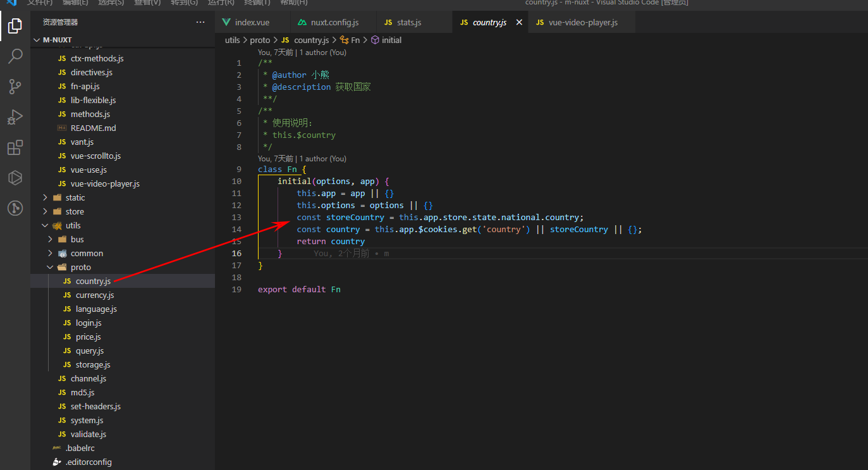Open price.js in the proto folder
Image resolution: width=868 pixels, height=470 pixels.
coord(88,337)
